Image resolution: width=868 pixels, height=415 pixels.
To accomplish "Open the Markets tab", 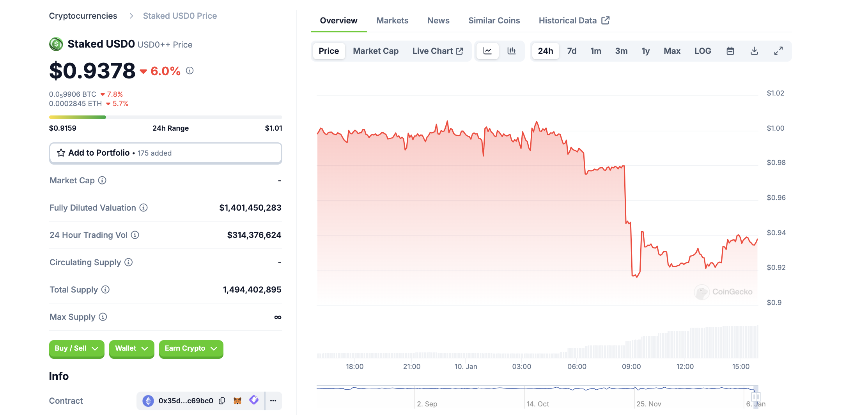I will 392,21.
